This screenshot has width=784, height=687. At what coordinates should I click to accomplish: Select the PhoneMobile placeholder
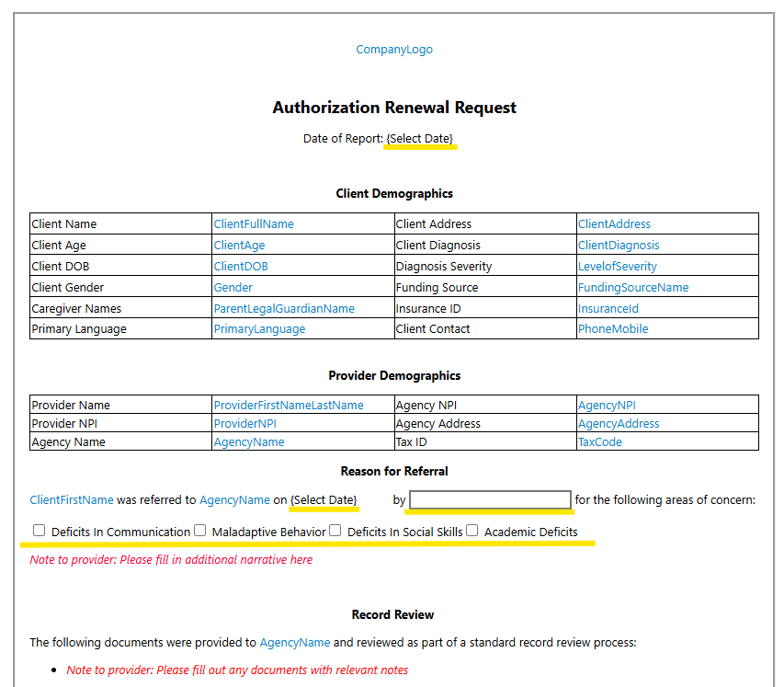[x=613, y=328]
